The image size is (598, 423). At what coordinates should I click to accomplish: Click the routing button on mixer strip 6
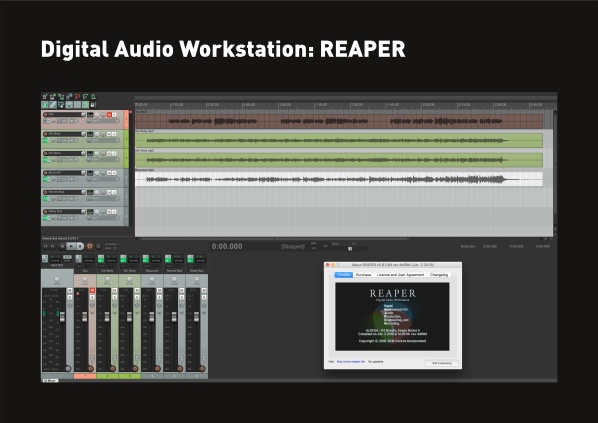[201, 261]
